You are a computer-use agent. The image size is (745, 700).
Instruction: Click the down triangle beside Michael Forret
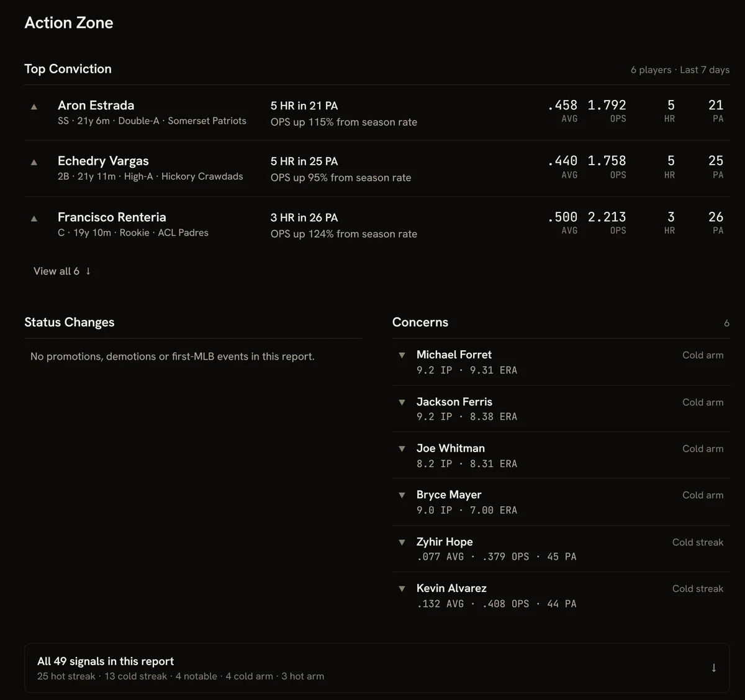coord(402,355)
